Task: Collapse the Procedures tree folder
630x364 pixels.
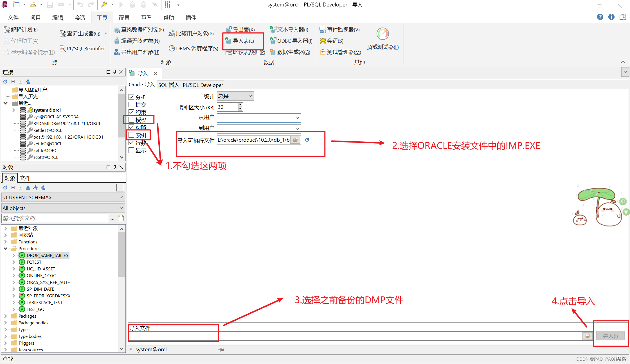Action: (5, 248)
